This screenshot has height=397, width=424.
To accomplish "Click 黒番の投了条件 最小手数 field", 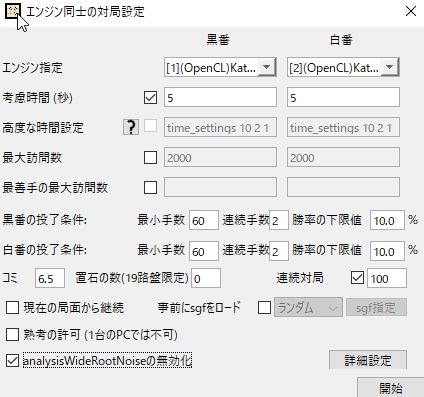I will pos(204,220).
